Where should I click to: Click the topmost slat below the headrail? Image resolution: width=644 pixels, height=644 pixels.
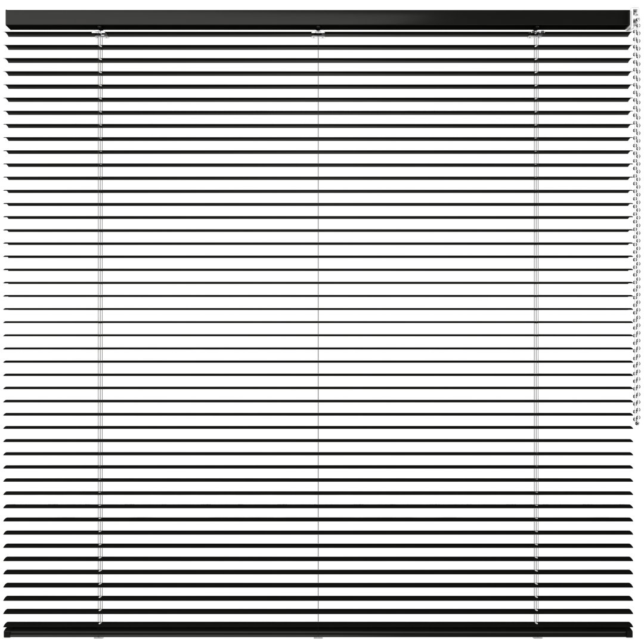pyautogui.click(x=209, y=35)
